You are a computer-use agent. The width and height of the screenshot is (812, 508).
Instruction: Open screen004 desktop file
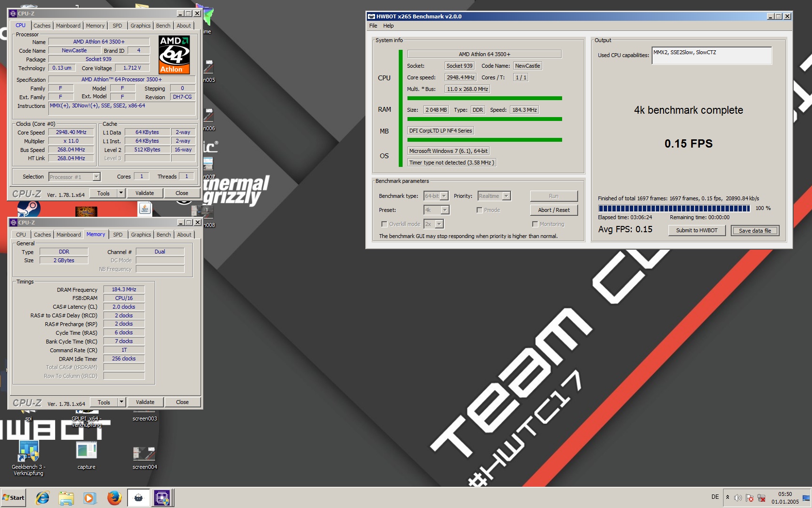[145, 458]
